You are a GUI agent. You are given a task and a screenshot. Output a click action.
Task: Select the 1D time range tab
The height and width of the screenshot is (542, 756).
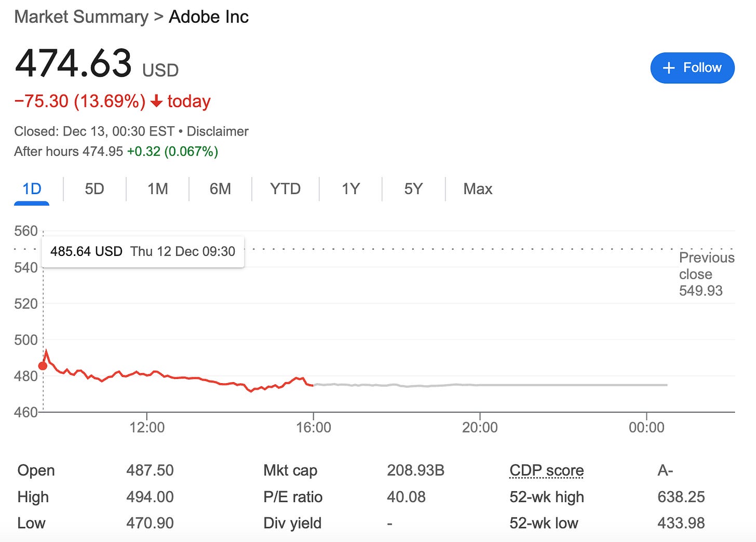point(32,188)
